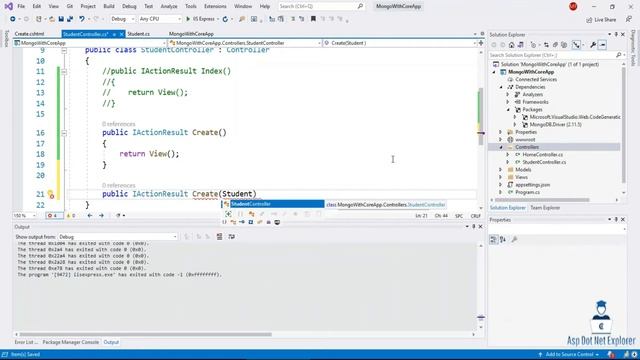Click the lightbulb quick actions icon
Screen dimensions: 640x360
click(51, 194)
